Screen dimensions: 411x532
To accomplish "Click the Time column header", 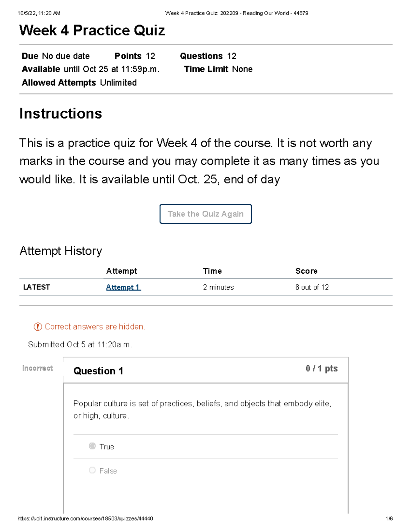I will coord(212,271).
